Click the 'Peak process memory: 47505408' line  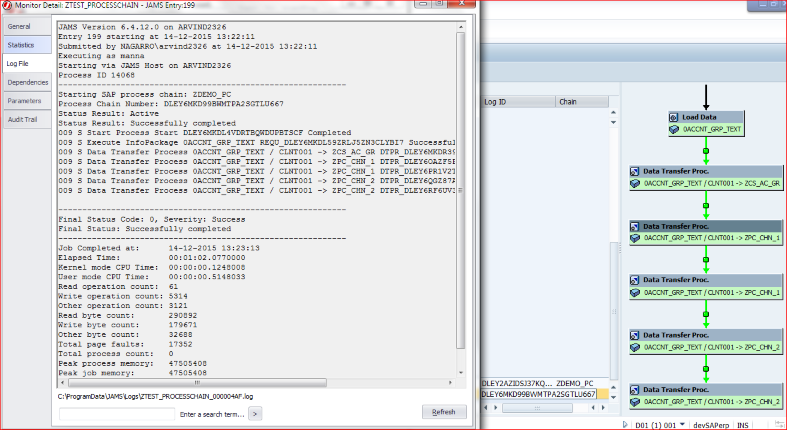pos(133,363)
